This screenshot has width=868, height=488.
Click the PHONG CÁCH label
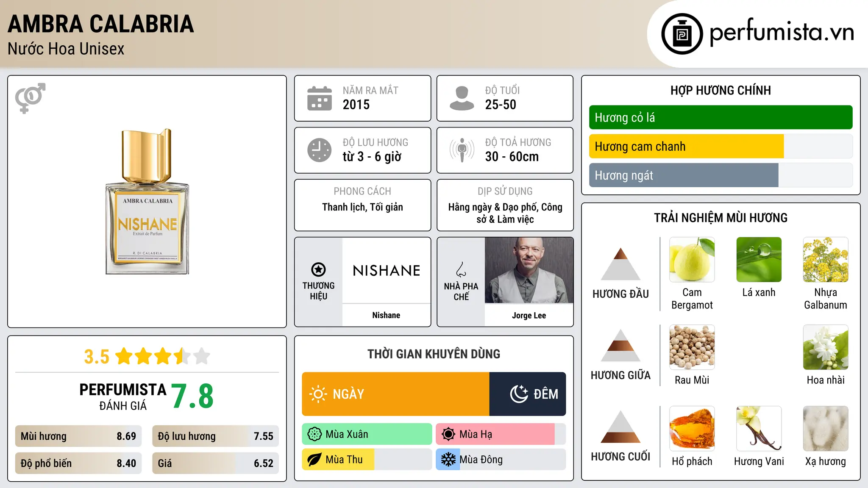[x=362, y=191]
